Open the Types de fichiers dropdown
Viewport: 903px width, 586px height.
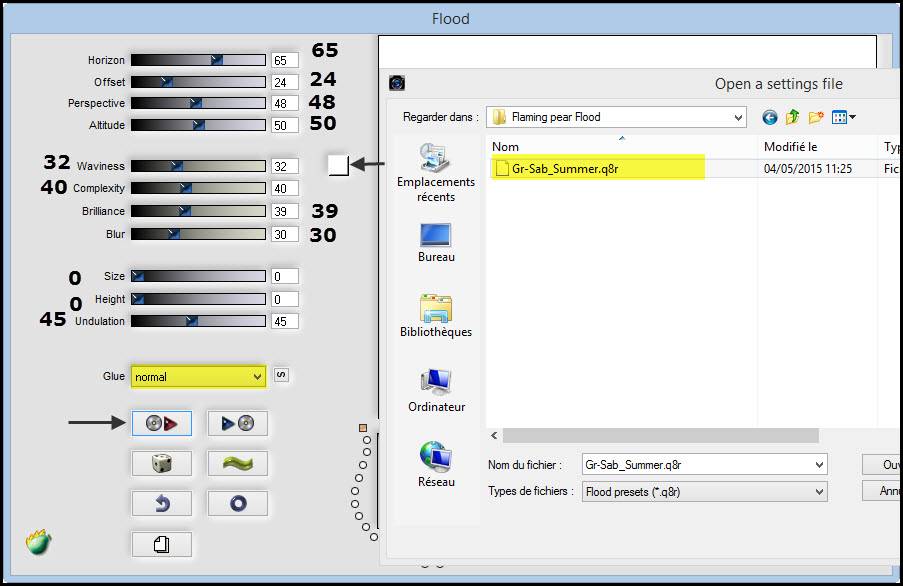704,492
